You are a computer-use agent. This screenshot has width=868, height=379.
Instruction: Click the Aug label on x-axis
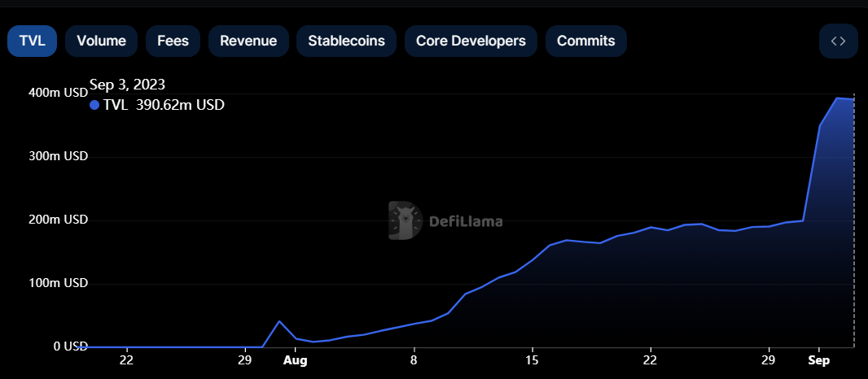click(296, 359)
